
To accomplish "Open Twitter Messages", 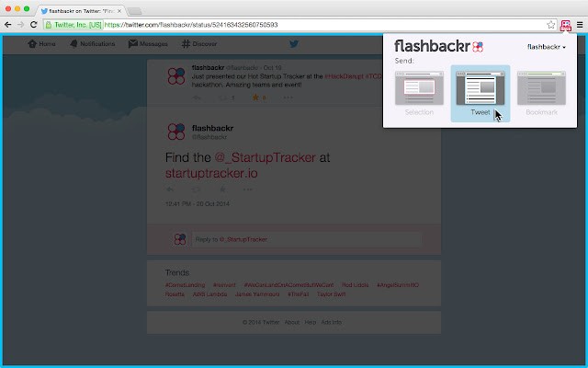I will coord(148,44).
